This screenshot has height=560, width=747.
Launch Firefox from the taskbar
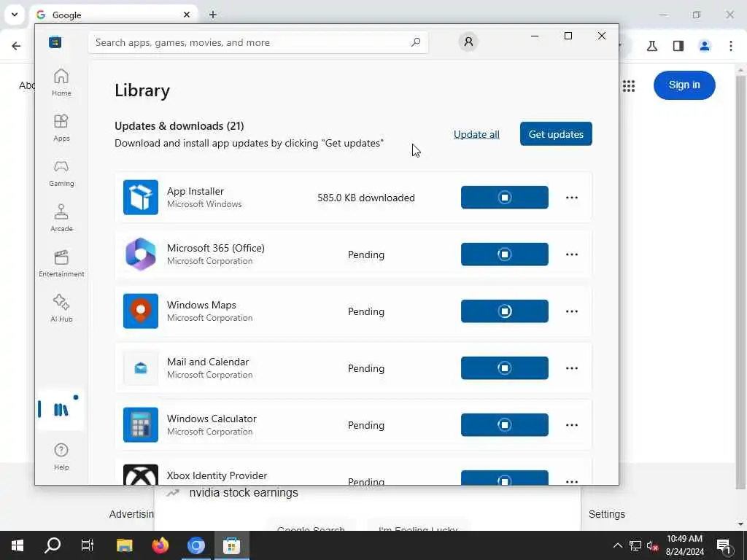[160, 545]
